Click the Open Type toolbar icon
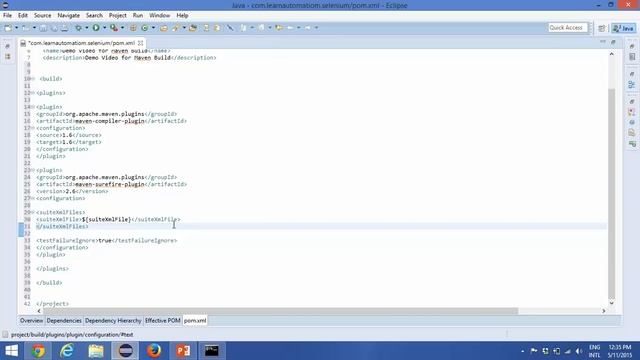Screen dimensions: 640x360 pyautogui.click(x=164, y=28)
